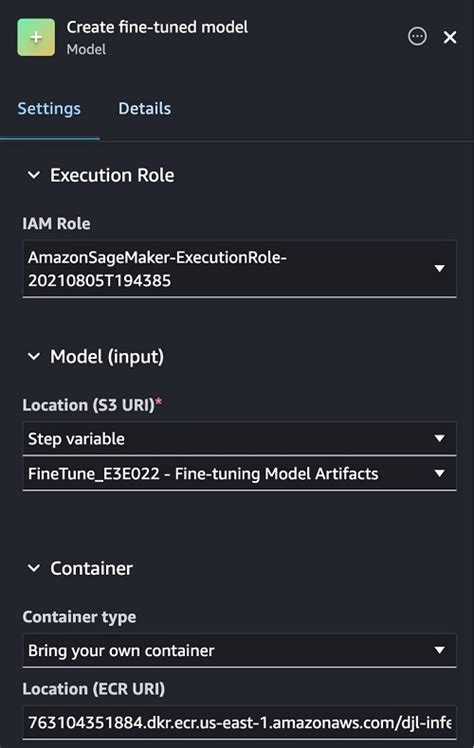Click the Step variable combo box text
This screenshot has height=748, width=474.
pos(76,438)
